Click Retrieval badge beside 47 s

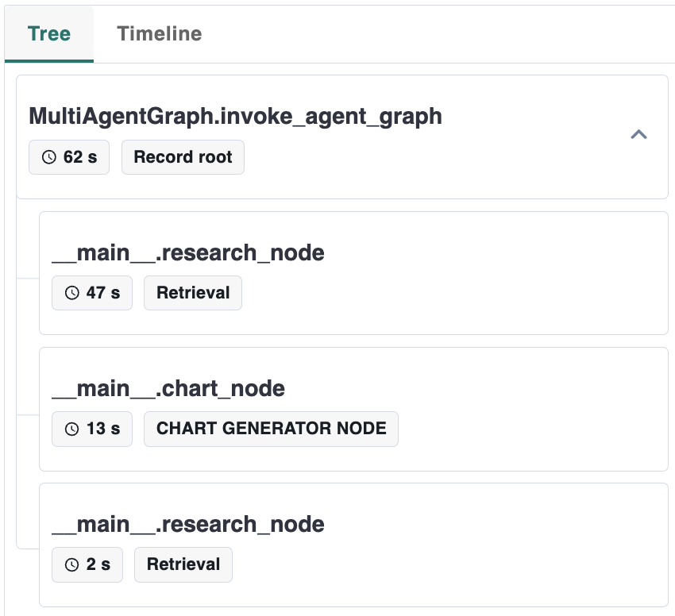193,293
